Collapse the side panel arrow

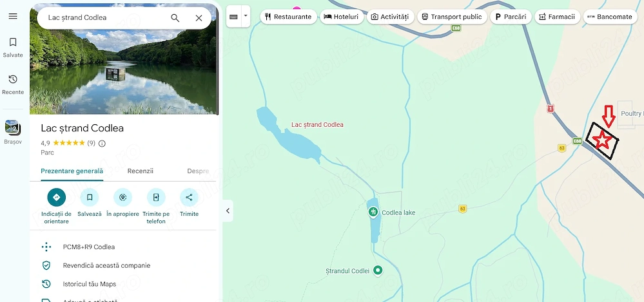pyautogui.click(x=228, y=211)
